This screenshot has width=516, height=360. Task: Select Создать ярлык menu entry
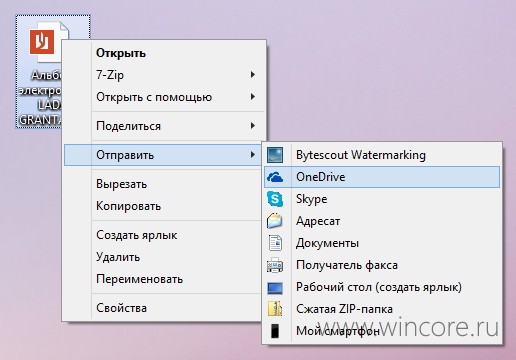tap(164, 235)
